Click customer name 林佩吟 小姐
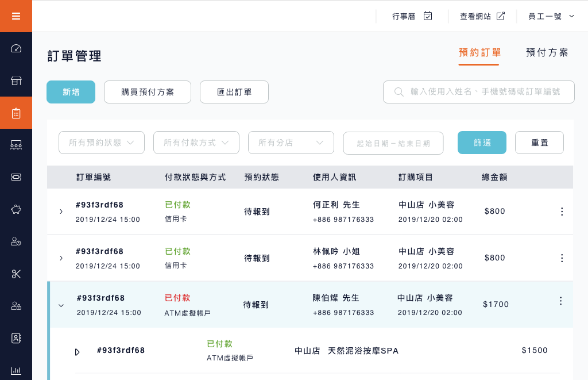Image resolution: width=588 pixels, height=380 pixels. (336, 252)
